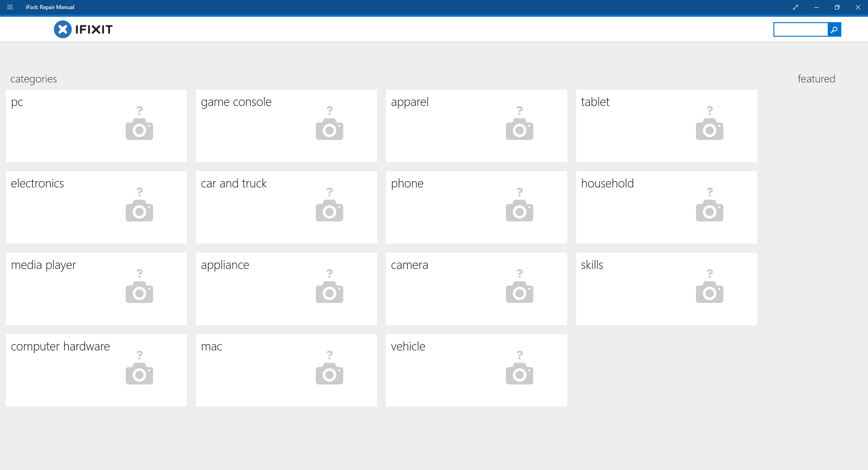Click the camera placeholder on the skills tile

click(x=709, y=293)
